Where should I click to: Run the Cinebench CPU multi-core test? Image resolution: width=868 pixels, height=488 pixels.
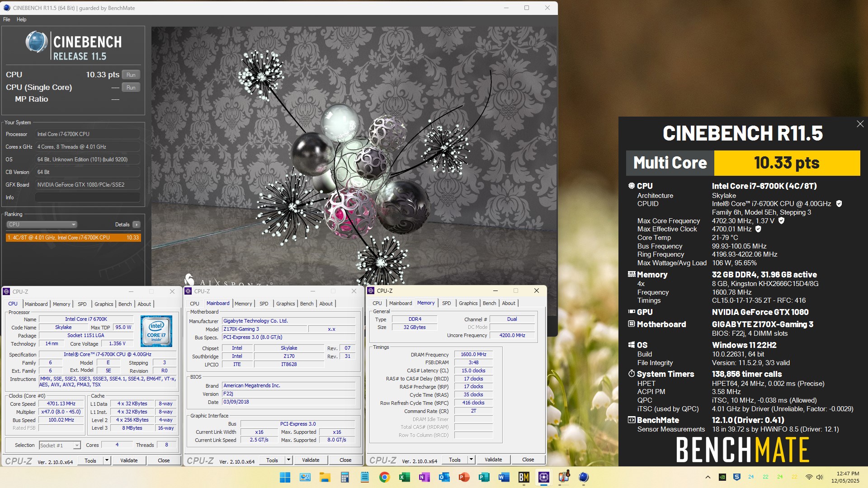[x=131, y=75]
